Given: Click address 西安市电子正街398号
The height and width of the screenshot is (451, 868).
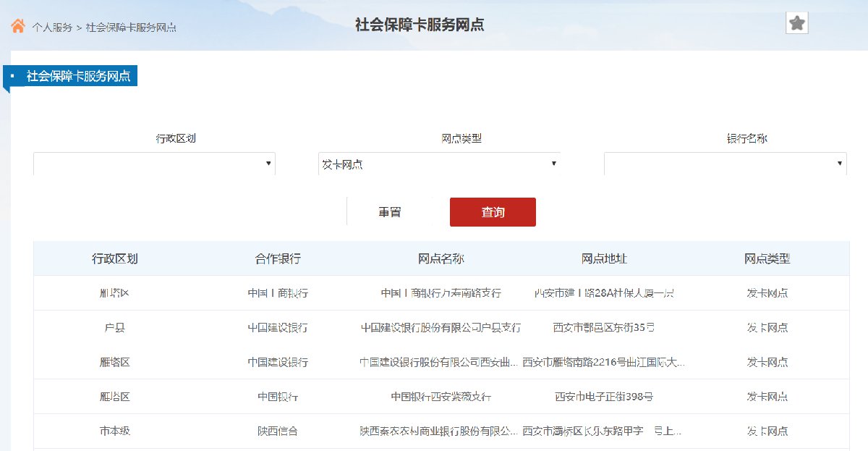Looking at the screenshot, I should tap(604, 397).
